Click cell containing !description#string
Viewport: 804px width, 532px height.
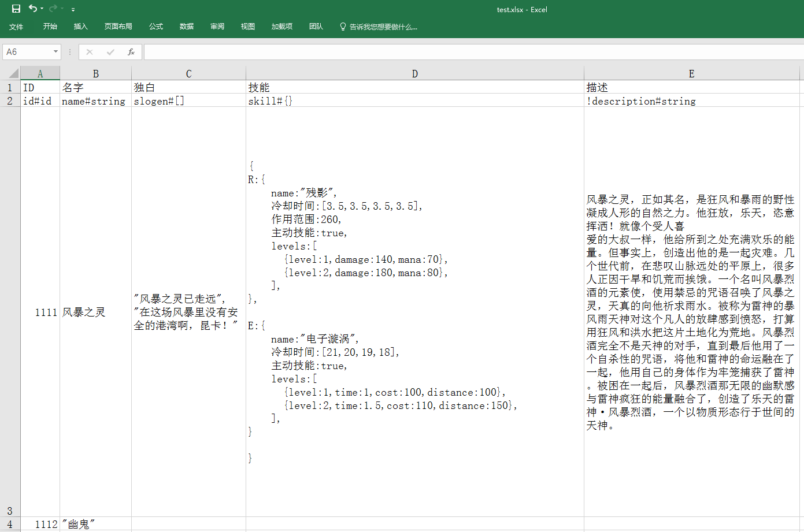[692, 101]
